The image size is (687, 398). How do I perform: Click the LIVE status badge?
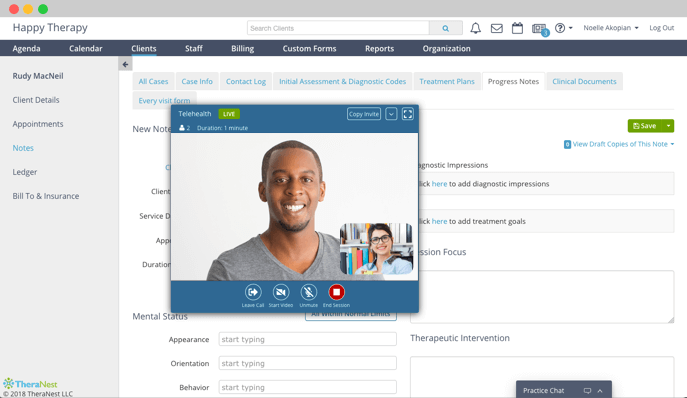pos(229,114)
